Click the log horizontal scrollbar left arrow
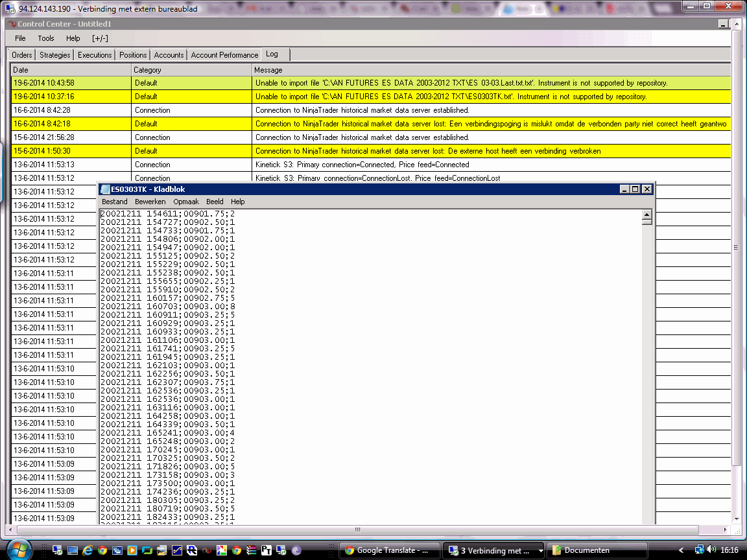The image size is (747, 560). coord(11,530)
